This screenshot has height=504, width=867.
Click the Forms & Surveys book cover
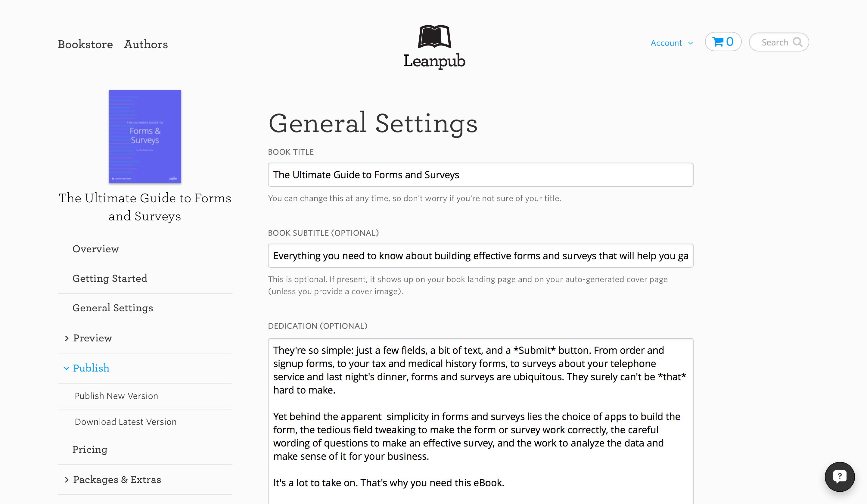[x=145, y=136]
